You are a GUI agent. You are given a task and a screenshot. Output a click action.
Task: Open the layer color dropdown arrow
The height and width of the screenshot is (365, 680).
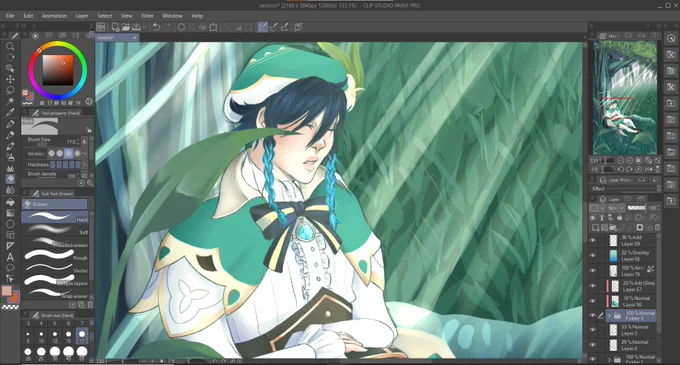[x=602, y=208]
